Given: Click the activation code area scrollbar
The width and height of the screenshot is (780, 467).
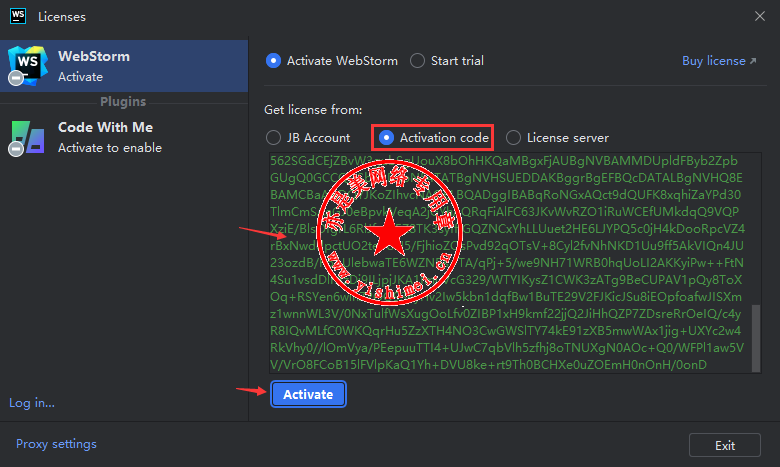Looking at the screenshot, I should coord(756,338).
